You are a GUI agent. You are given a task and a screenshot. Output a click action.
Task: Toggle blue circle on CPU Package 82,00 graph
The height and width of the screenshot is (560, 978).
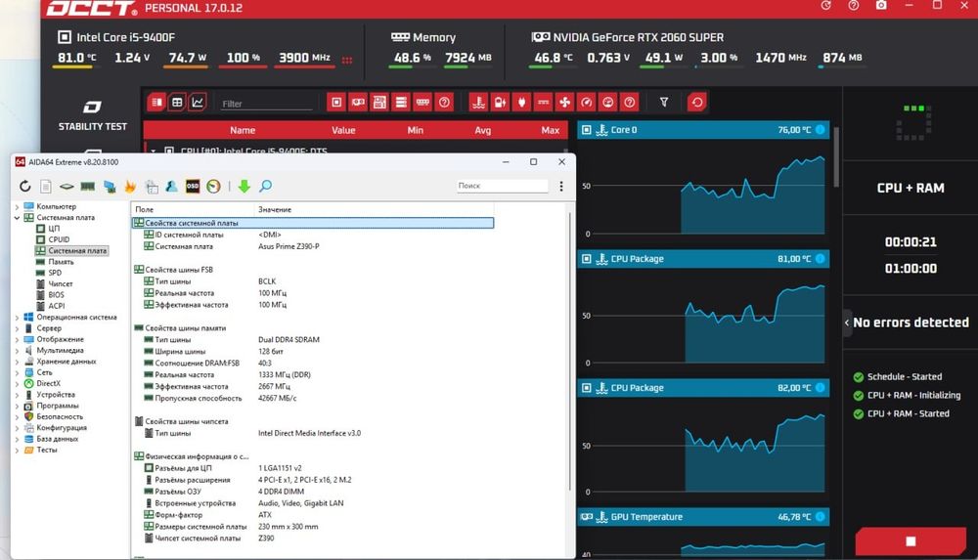(x=821, y=388)
